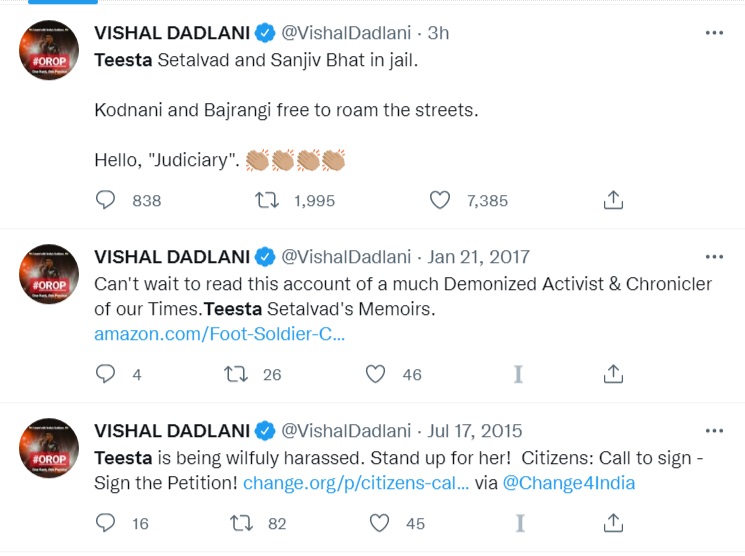Share the Jan 21, 2017 tweet
This screenshot has height=556, width=745.
click(614, 374)
